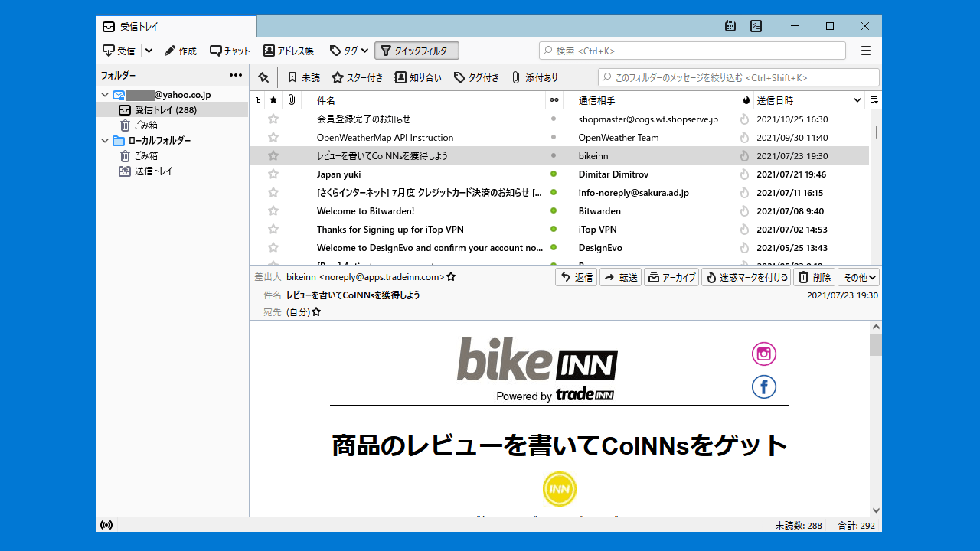Star the 会員登録完了のお知らせ message
This screenshot has width=980, height=551.
[x=273, y=119]
